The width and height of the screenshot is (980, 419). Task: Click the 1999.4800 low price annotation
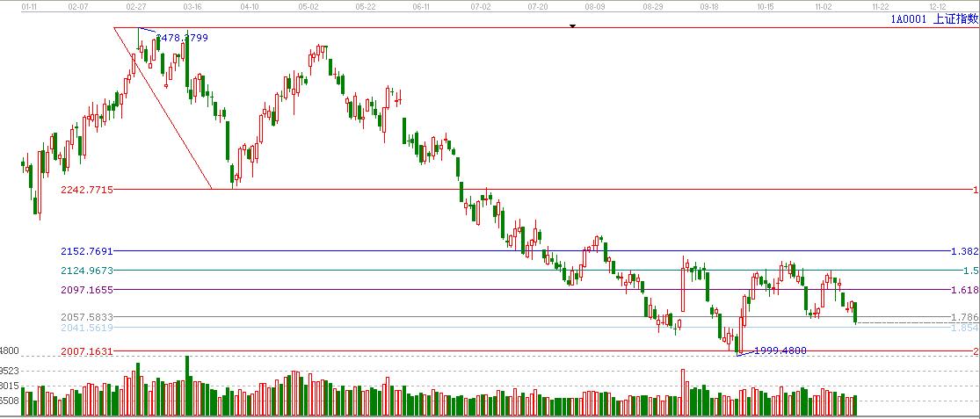tap(780, 350)
